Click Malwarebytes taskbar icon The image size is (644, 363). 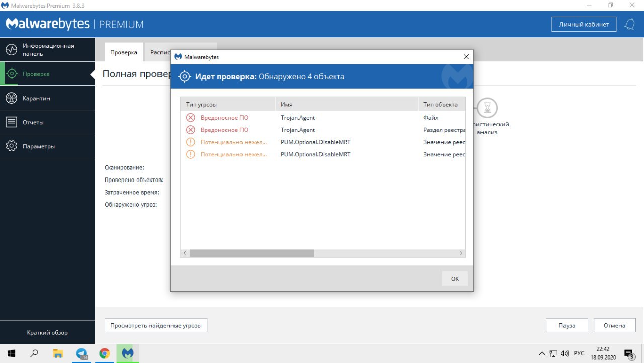[128, 353]
